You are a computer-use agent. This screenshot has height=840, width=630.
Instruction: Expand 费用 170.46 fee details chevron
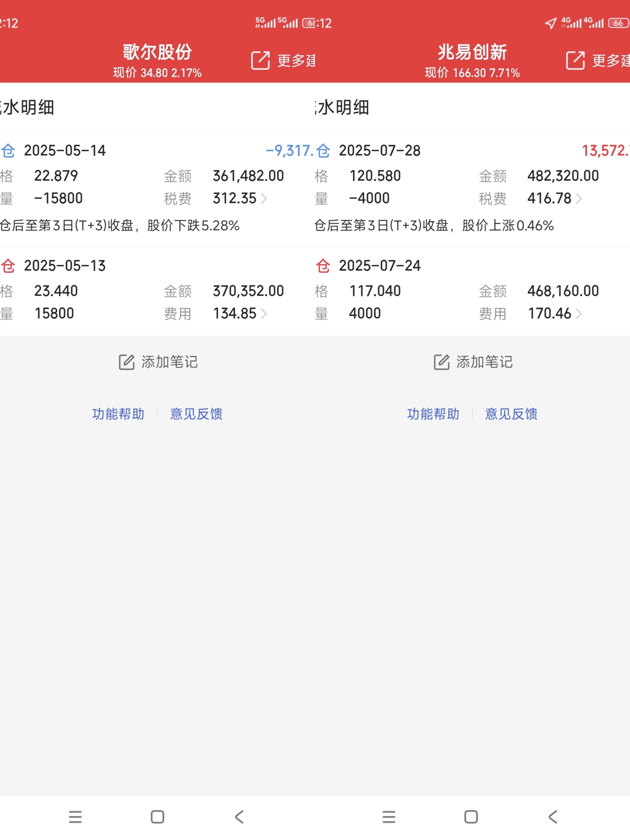tap(579, 314)
